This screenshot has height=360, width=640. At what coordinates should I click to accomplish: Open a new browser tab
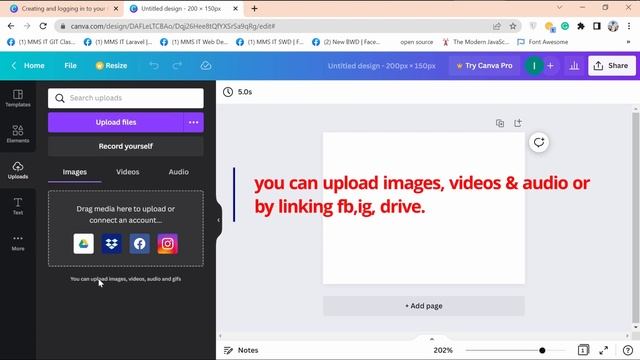pos(254,9)
